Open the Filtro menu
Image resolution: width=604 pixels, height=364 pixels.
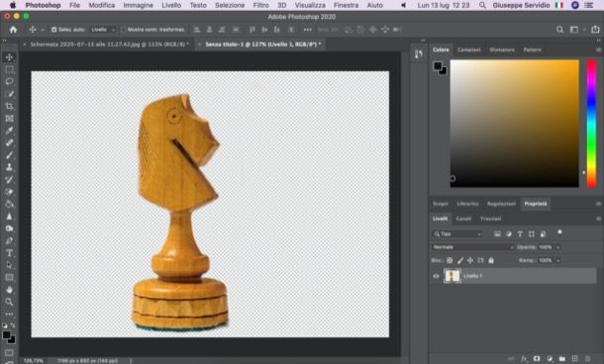pos(260,5)
